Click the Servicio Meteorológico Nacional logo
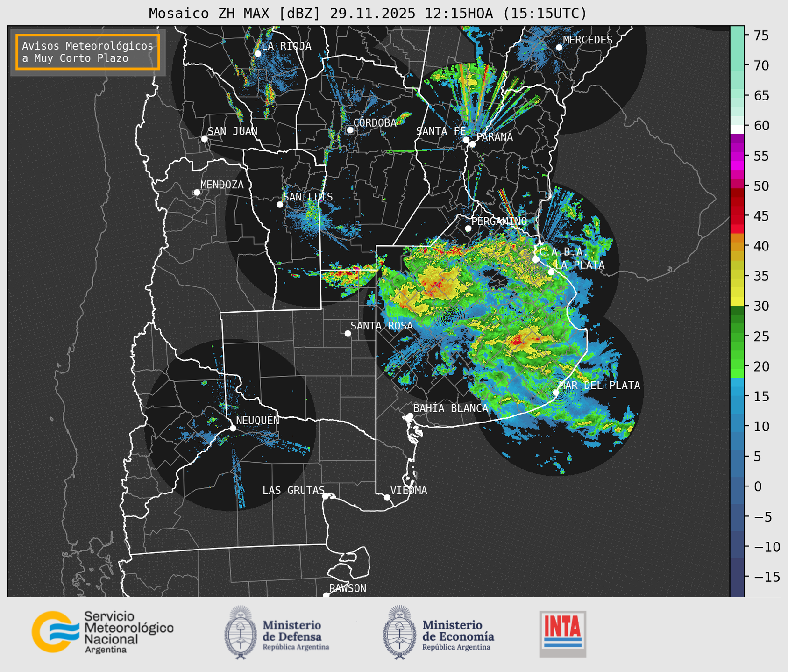Viewport: 788px width, 672px height. pyautogui.click(x=102, y=632)
